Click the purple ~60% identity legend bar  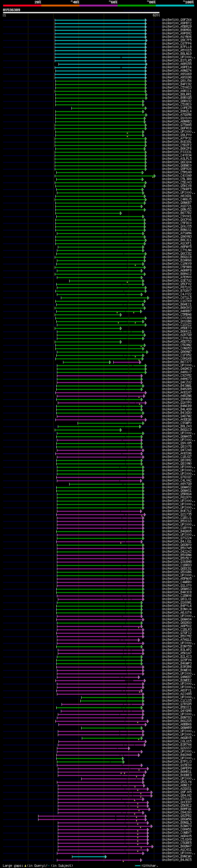pyautogui.click(x=99, y=6)
